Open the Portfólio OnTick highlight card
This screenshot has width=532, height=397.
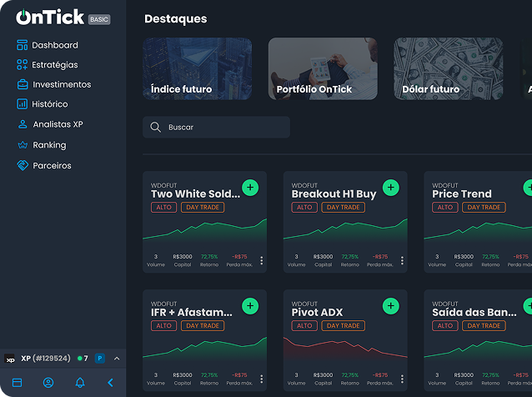[323, 68]
